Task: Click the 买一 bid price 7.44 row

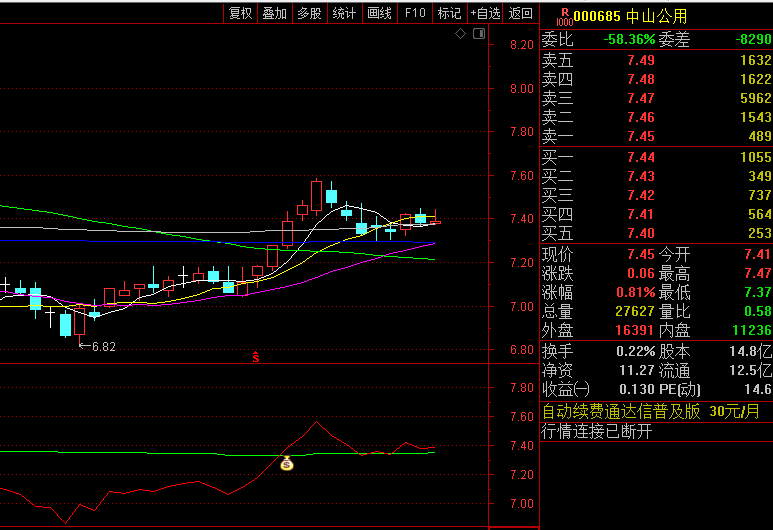Action: [656, 157]
